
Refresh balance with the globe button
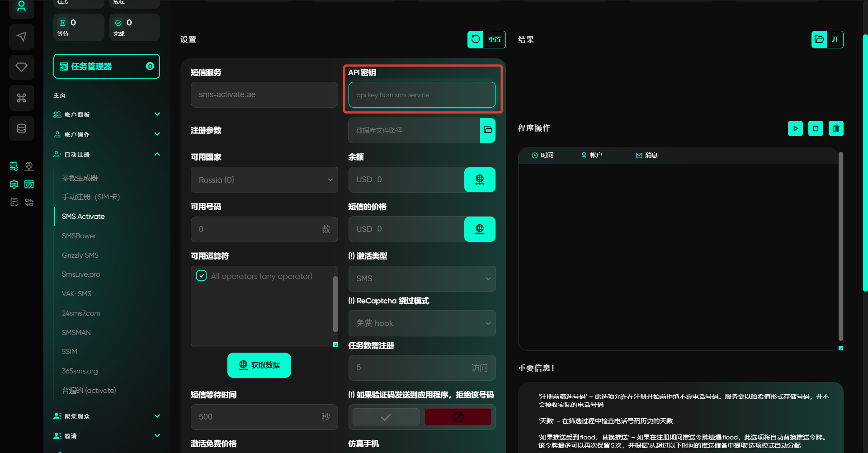(480, 179)
